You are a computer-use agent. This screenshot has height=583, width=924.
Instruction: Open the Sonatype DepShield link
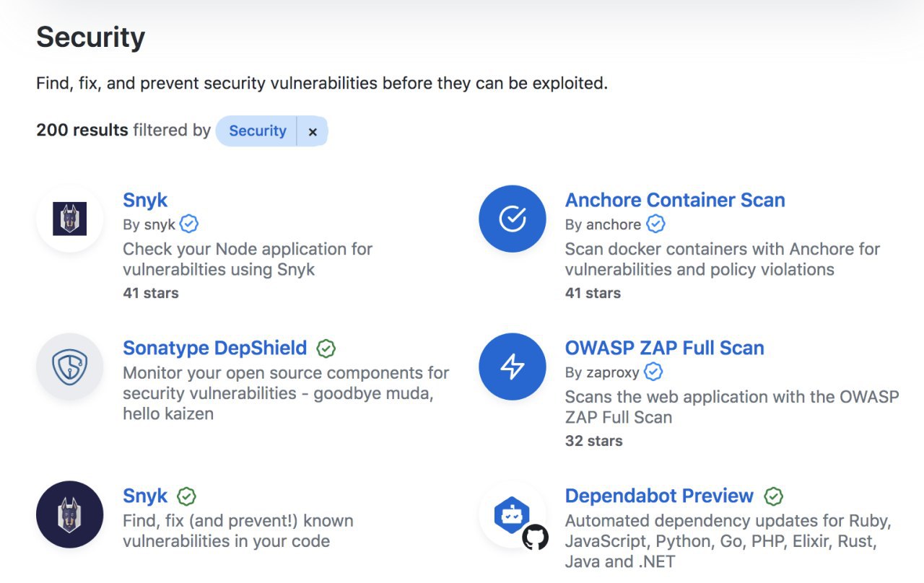(x=214, y=348)
